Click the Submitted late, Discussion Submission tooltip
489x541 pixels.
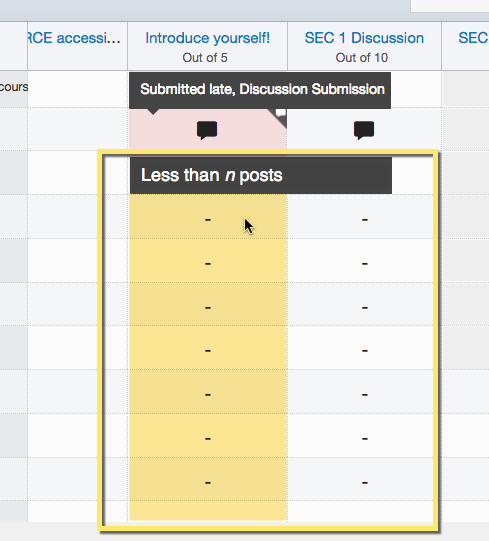260,90
